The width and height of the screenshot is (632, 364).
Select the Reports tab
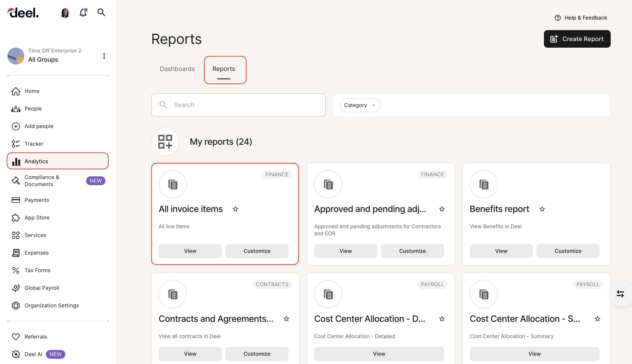223,69
